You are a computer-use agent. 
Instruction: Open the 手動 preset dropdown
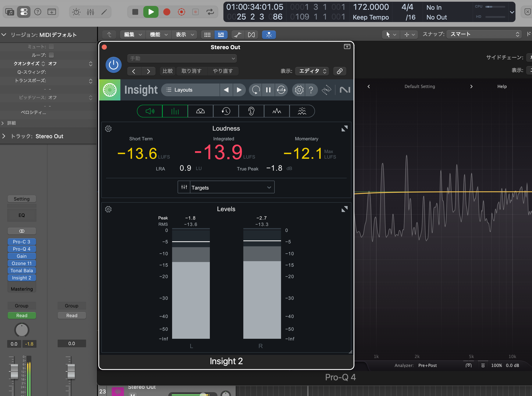point(182,58)
